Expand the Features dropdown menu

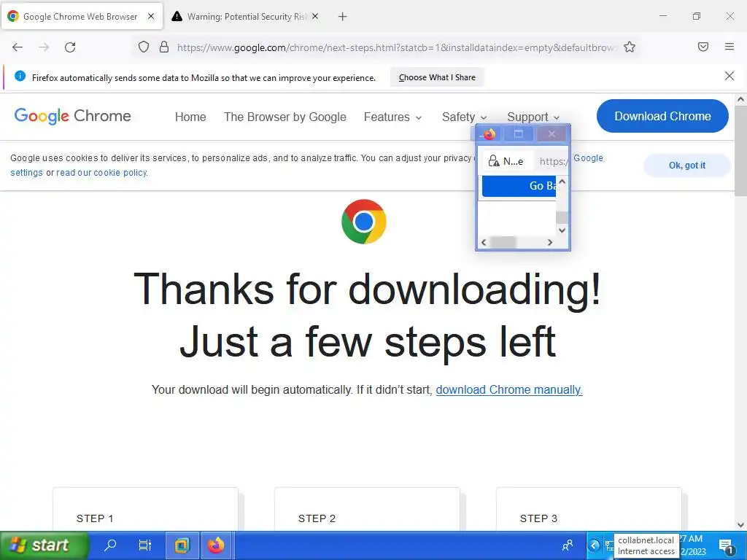[392, 117]
